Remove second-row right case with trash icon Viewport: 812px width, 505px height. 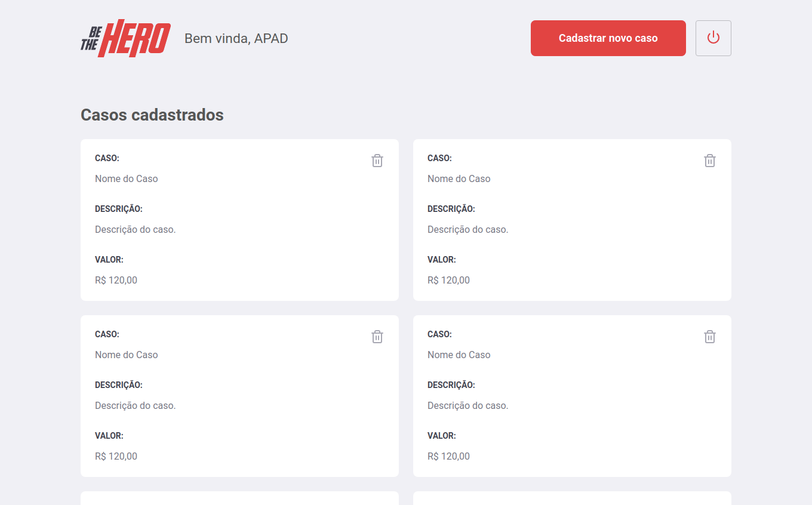coord(710,337)
